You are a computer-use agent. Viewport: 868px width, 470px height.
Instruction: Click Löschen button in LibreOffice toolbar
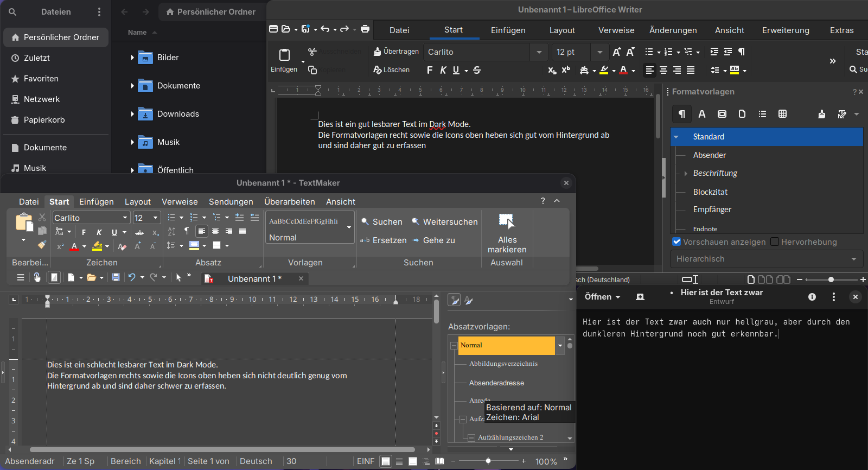(391, 70)
